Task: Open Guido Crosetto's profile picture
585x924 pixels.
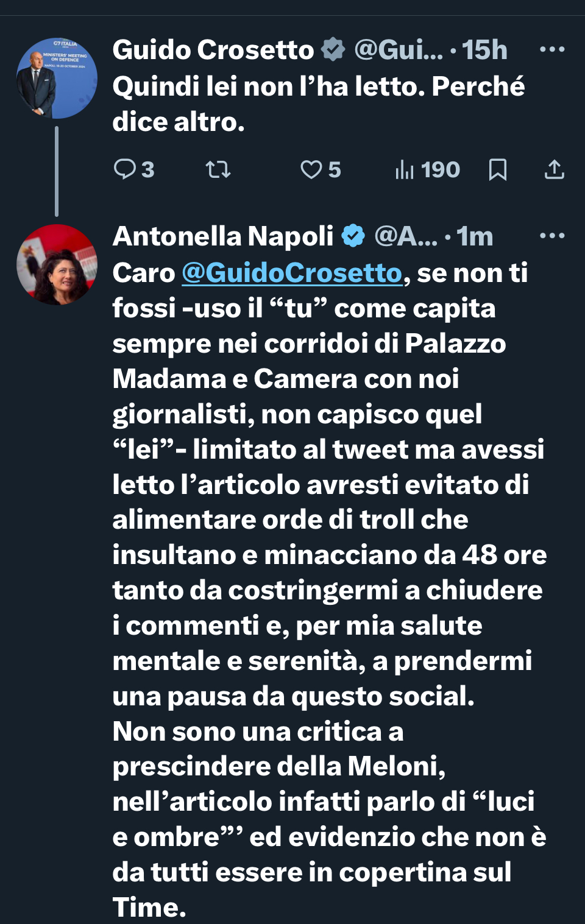Action: (x=57, y=78)
